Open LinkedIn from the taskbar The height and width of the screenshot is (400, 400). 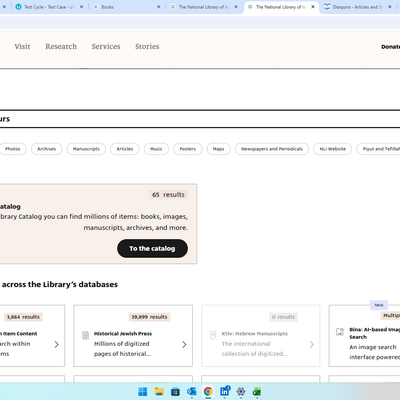click(x=225, y=391)
